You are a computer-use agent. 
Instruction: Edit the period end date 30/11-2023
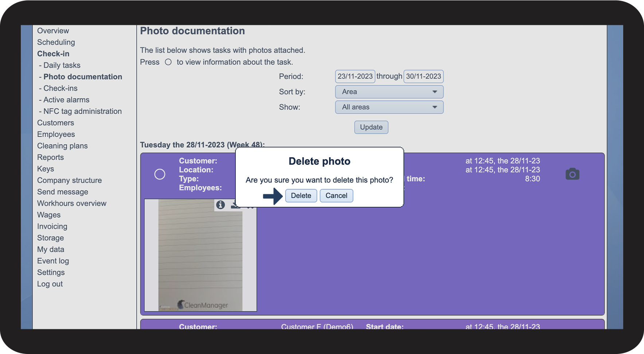[424, 77]
